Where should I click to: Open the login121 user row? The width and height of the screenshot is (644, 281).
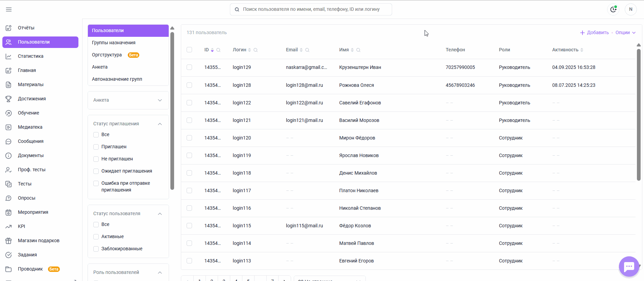pos(408,120)
